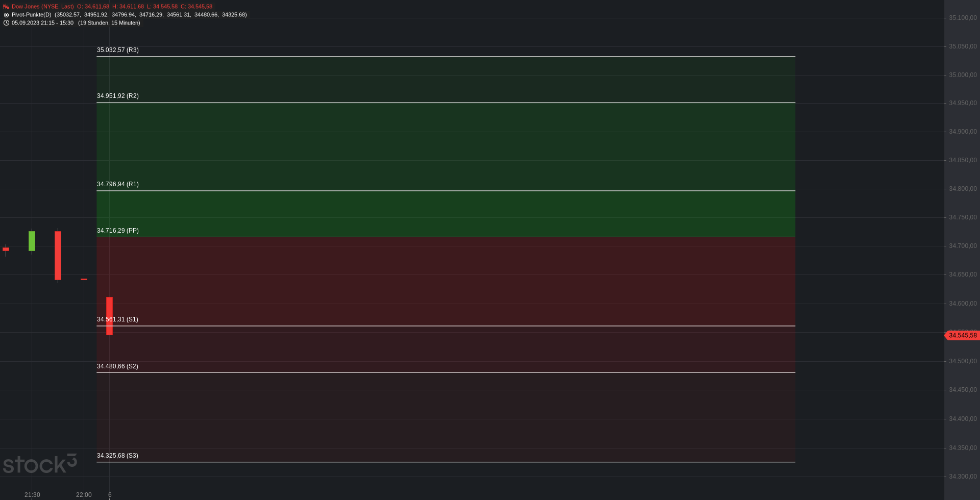
Task: Click the candlestick icon beside Dow Jones
Action: coord(6,7)
